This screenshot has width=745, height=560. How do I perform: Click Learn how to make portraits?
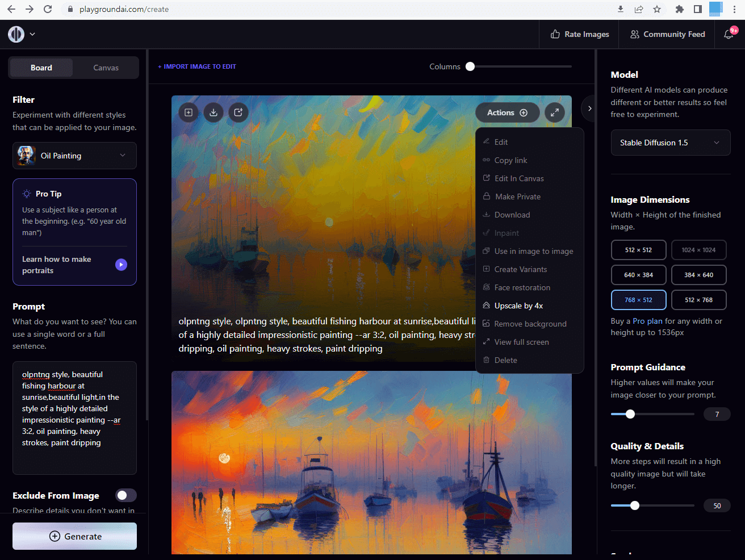point(57,265)
